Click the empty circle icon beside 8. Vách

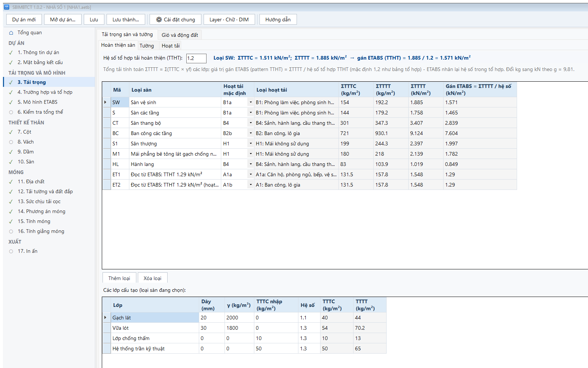(11, 142)
